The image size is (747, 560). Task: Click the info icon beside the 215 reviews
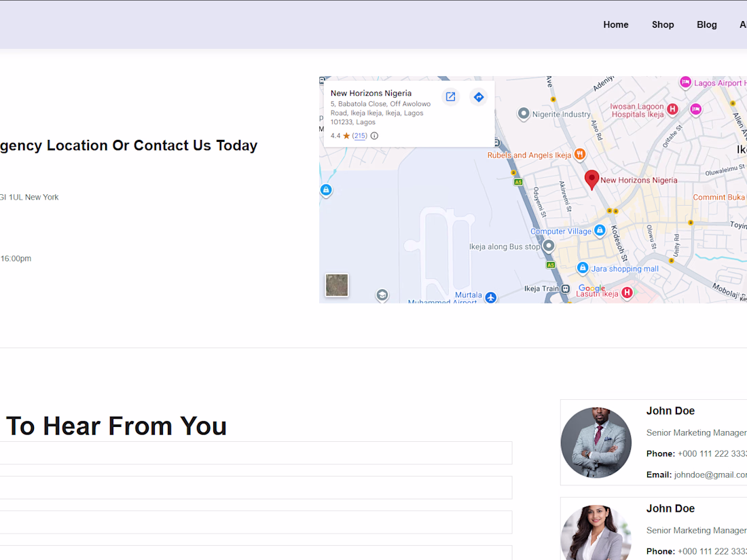pos(374,136)
